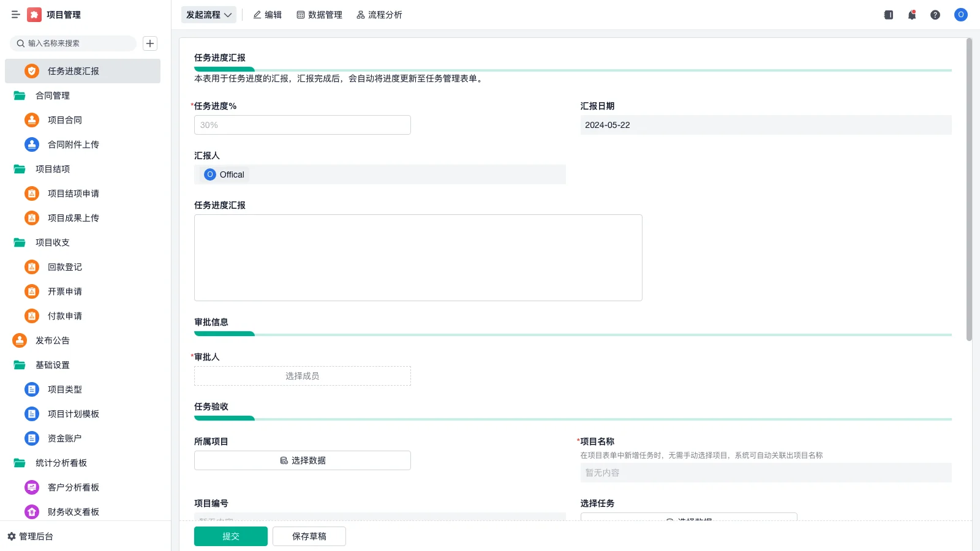Open 流程分析 in the top toolbar
This screenshot has height=551, width=980.
(x=379, y=15)
